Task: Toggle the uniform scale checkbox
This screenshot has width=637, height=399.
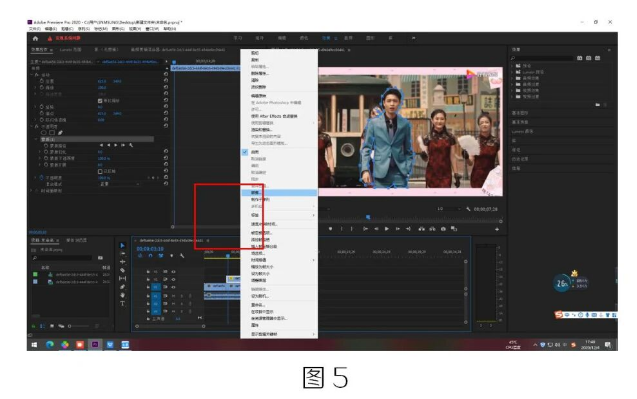Action: 100,100
